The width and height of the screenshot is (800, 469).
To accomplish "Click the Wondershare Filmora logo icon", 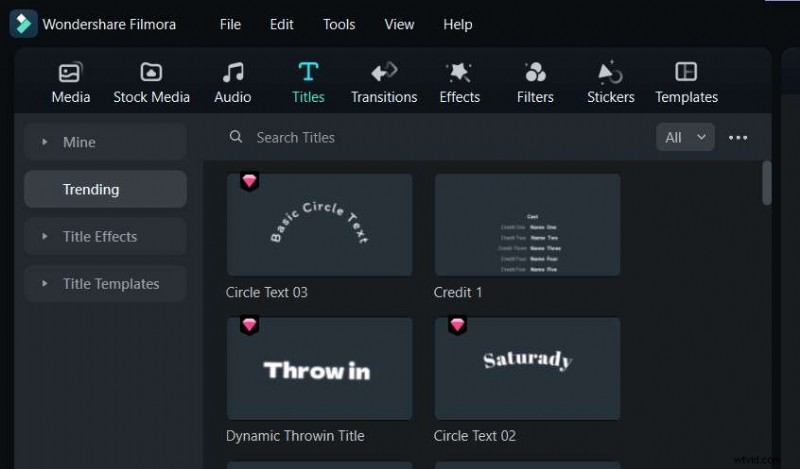I will point(23,23).
